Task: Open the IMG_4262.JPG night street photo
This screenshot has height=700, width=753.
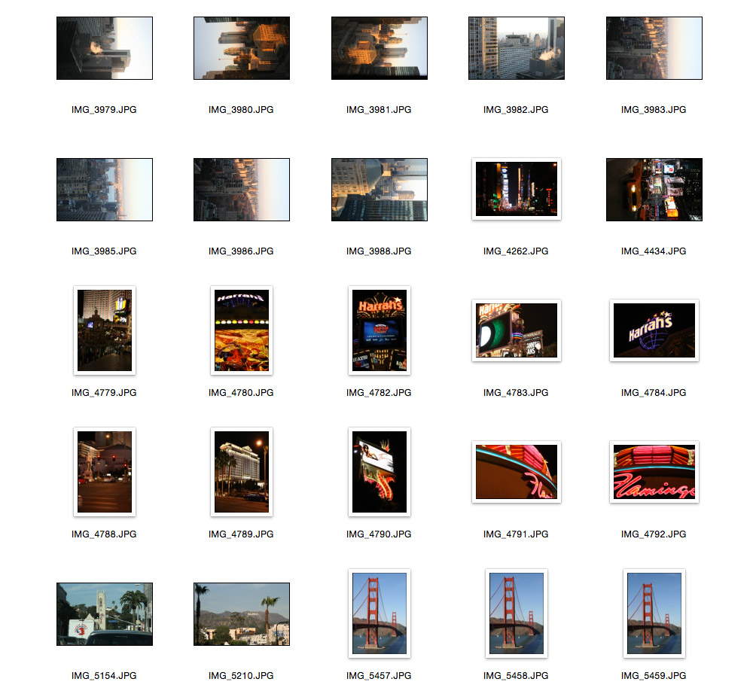Action: pos(516,189)
